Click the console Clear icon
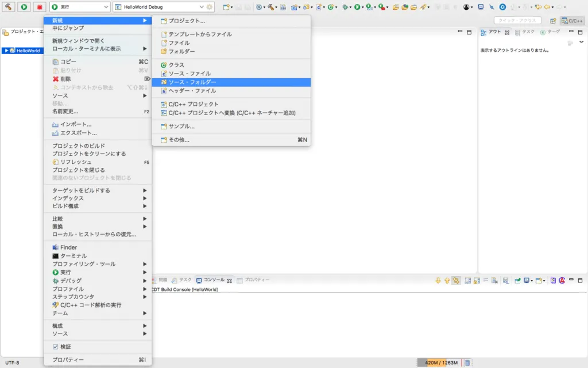Viewport: 588px width, 368px height. [x=494, y=281]
